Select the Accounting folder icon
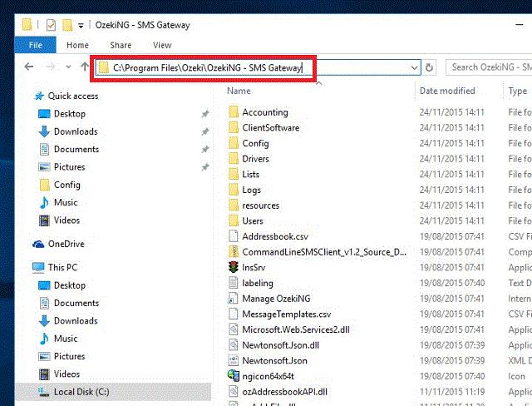Image resolution: width=532 pixels, height=406 pixels. click(x=234, y=111)
